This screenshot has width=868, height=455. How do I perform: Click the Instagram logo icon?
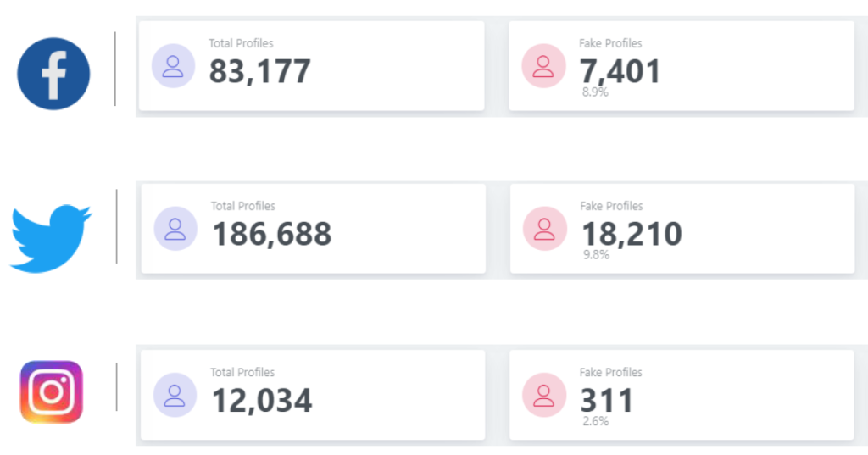click(52, 392)
